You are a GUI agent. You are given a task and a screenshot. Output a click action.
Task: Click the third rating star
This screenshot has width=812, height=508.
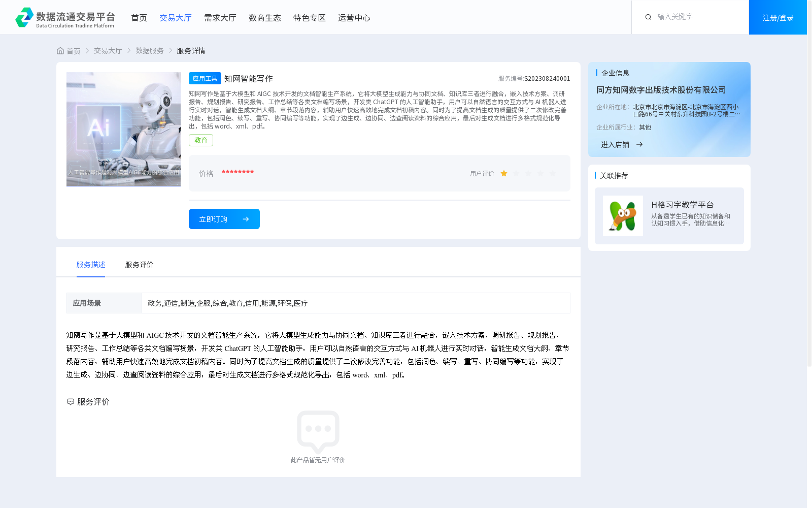point(528,173)
